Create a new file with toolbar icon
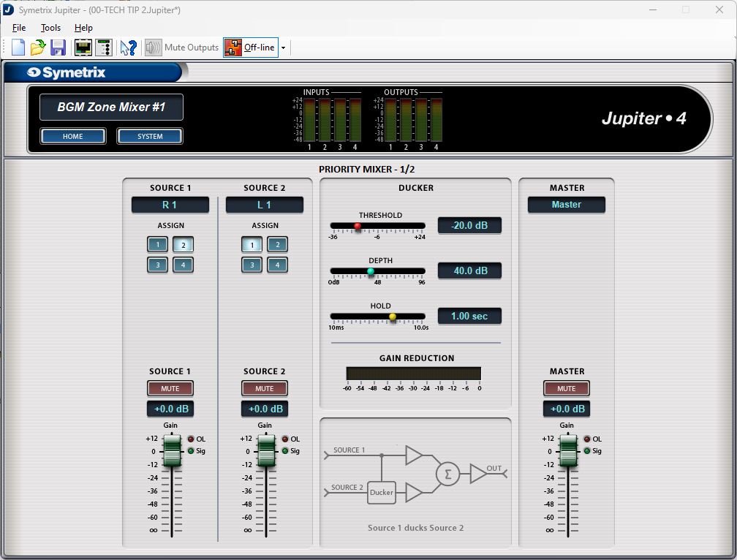The image size is (737, 560). (18, 48)
